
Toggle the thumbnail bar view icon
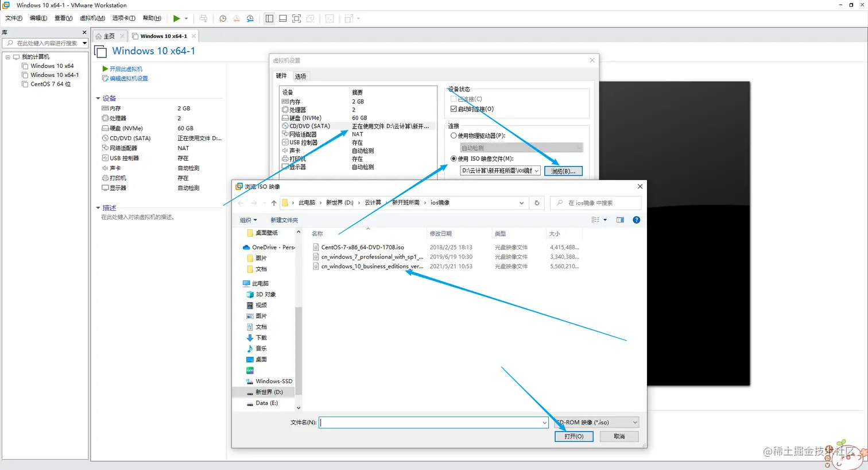coord(283,18)
